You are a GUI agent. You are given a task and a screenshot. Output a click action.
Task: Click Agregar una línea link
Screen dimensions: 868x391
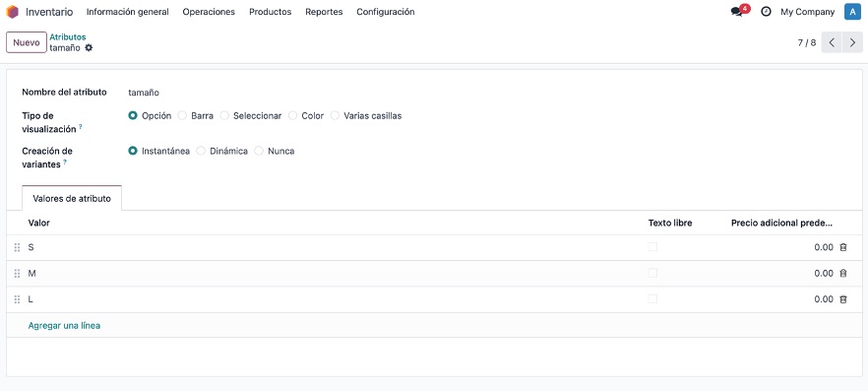pyautogui.click(x=64, y=326)
